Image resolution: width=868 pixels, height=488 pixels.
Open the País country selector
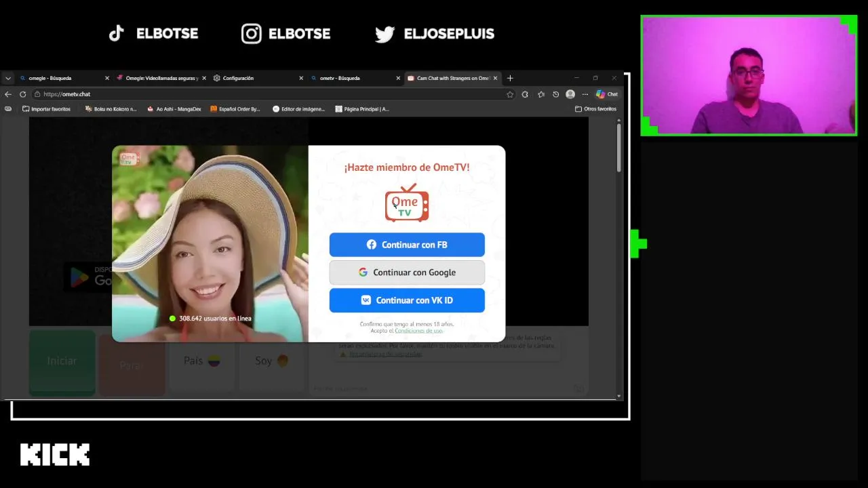(x=201, y=361)
